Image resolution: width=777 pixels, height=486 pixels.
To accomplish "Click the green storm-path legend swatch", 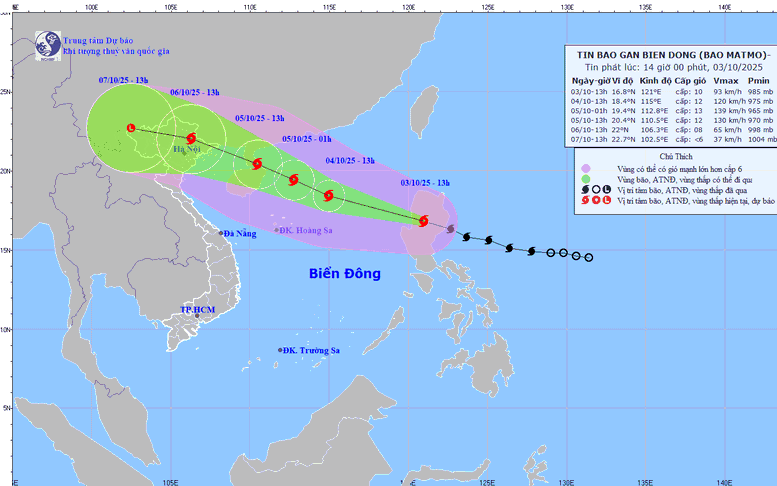I will pyautogui.click(x=586, y=178).
